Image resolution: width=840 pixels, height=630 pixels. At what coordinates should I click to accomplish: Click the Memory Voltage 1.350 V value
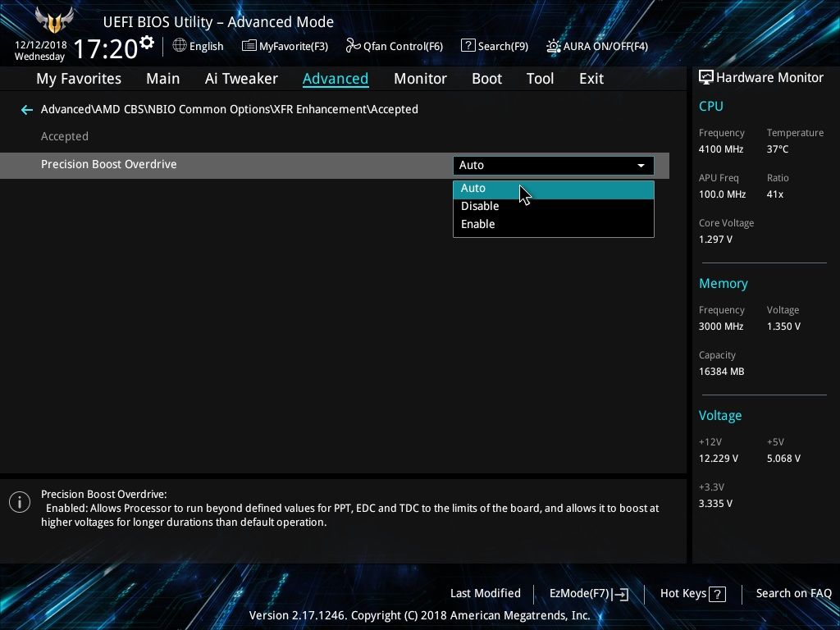[783, 326]
